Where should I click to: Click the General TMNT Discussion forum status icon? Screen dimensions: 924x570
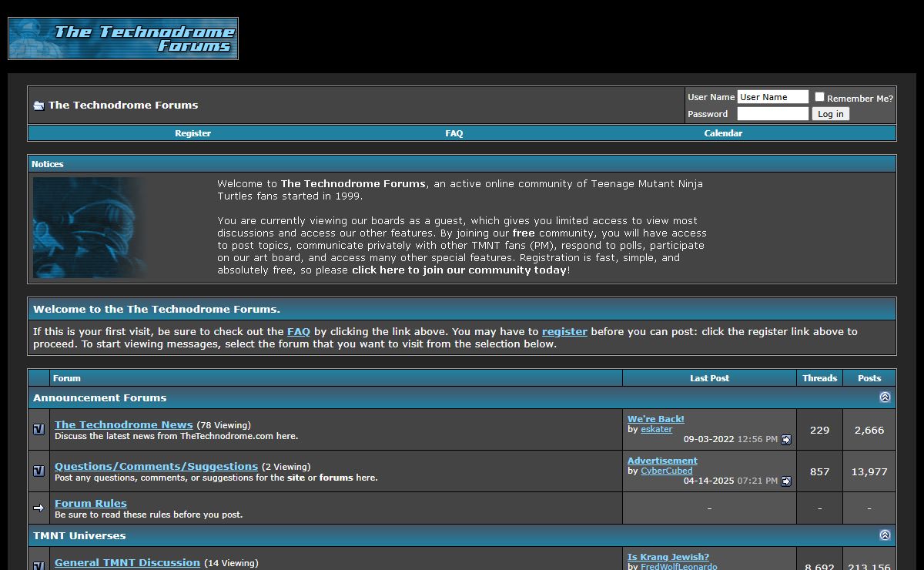(x=39, y=565)
